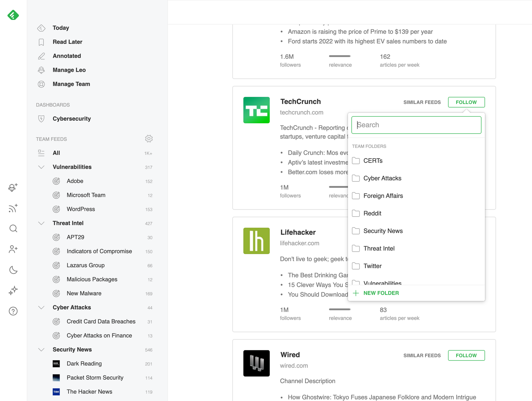Screen dimensions: 532x401
Task: Open the Manage Leo sidebar entry
Action: click(69, 70)
